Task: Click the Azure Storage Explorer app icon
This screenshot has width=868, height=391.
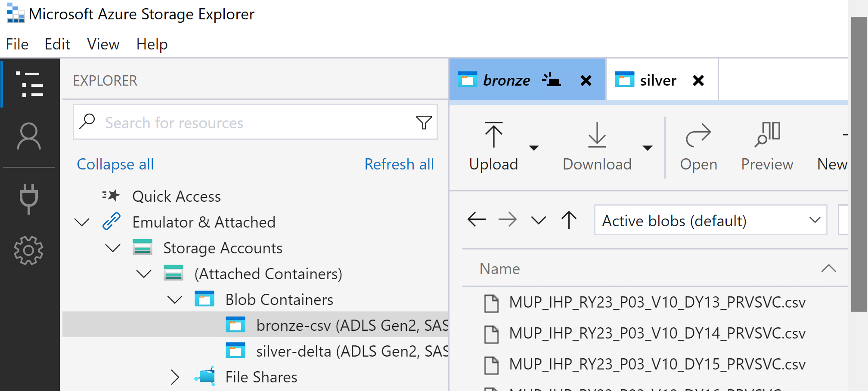Action: (x=15, y=13)
